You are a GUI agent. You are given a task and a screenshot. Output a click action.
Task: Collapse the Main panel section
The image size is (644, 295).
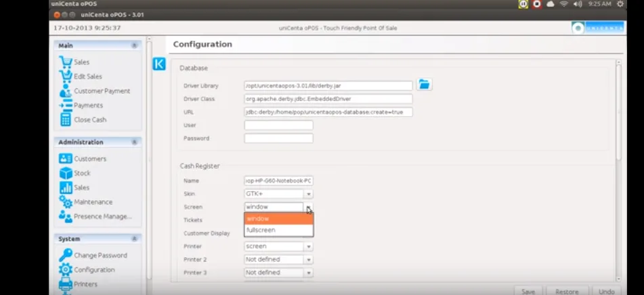[134, 45]
